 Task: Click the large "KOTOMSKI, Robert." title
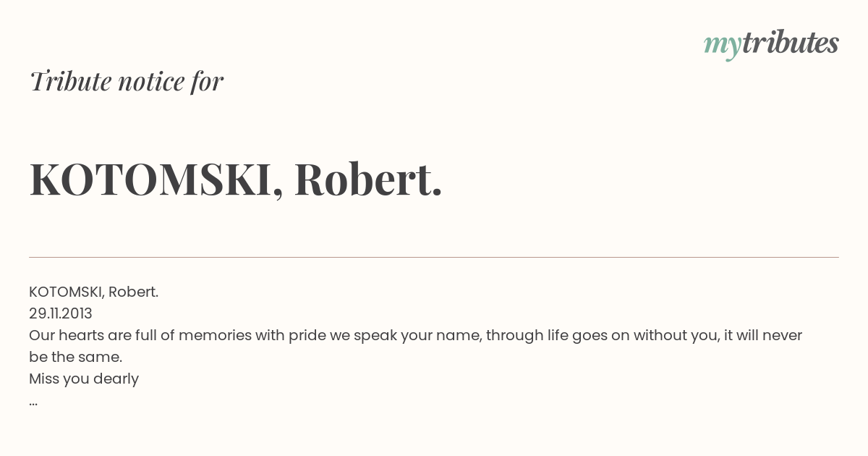pyautogui.click(x=236, y=180)
